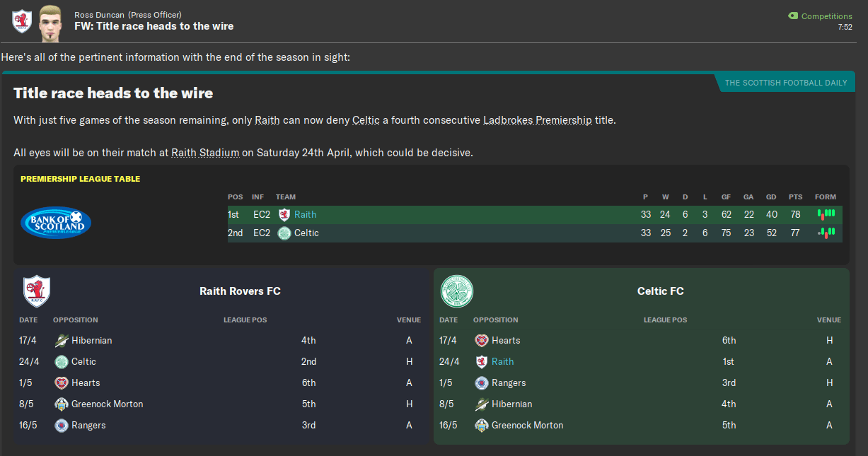Open the Ladbrokes Premiership link in the article
The width and height of the screenshot is (868, 456).
537,120
